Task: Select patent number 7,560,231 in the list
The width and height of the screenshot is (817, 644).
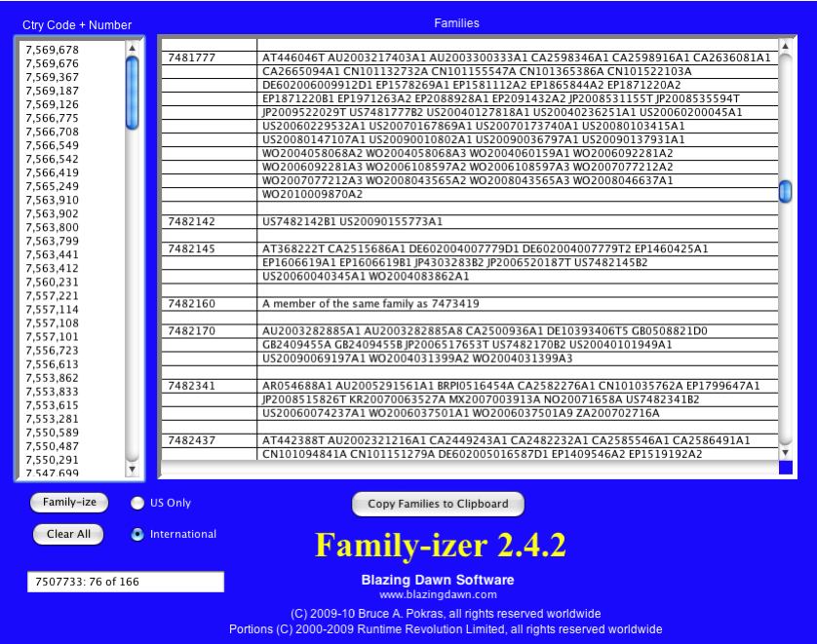Action: 52,283
